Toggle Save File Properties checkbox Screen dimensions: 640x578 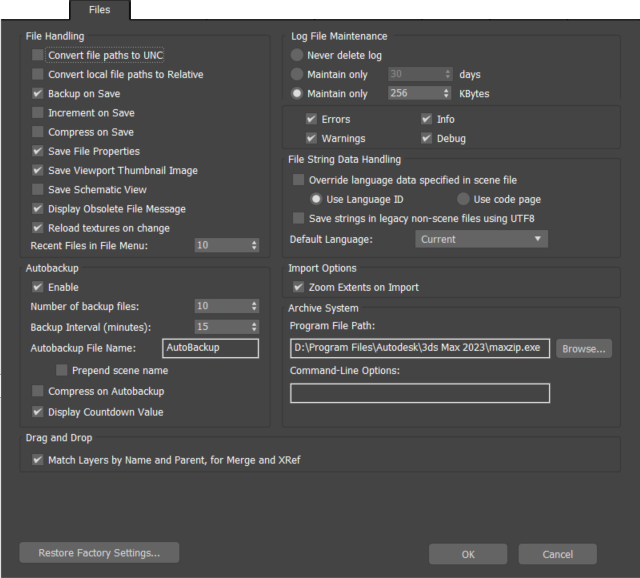coord(38,151)
